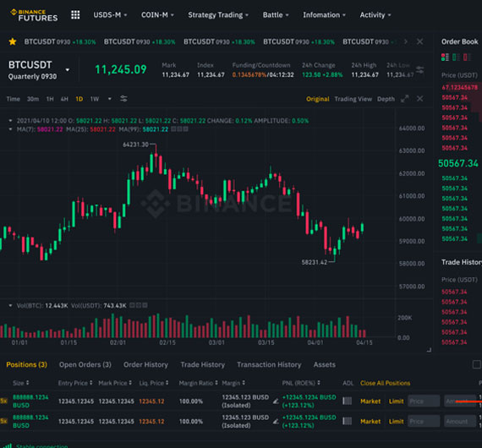
Task: Sort positions by PNL (ROE%)
Action: 301,383
